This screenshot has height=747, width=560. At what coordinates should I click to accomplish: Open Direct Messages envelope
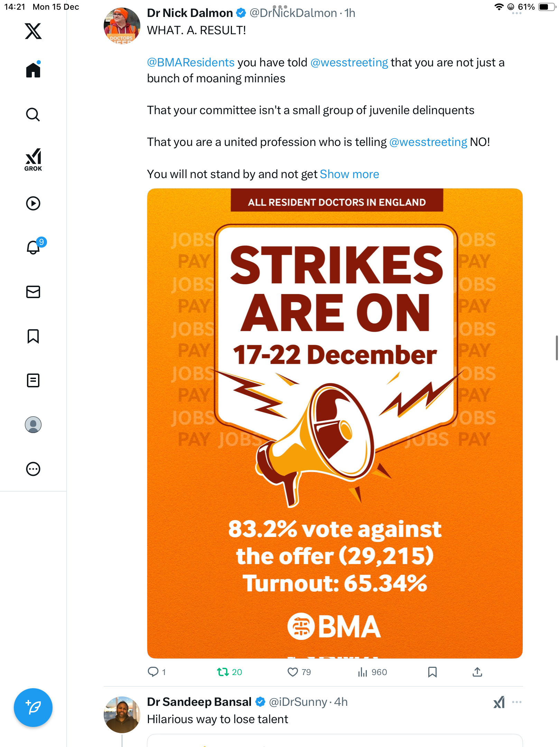[x=33, y=292]
